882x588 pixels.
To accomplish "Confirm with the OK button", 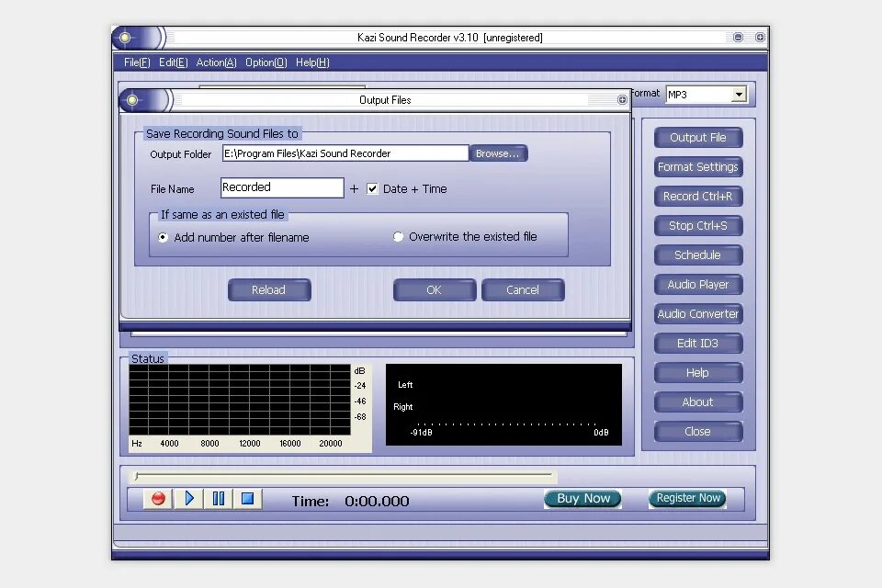I will pos(435,289).
